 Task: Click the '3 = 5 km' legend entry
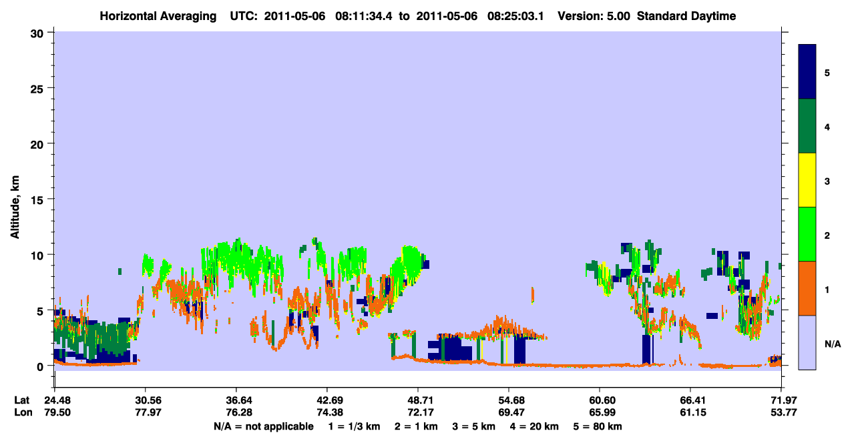473,426
